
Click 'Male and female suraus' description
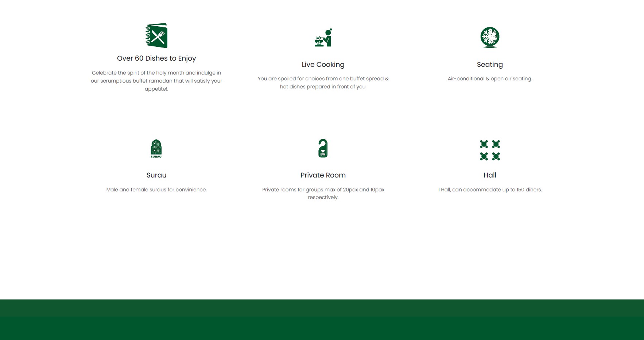click(156, 190)
